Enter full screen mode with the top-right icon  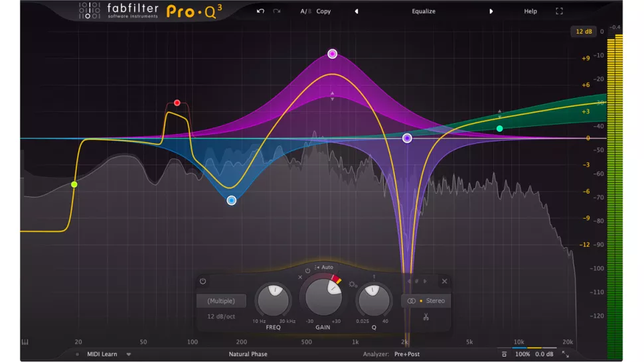click(x=559, y=11)
